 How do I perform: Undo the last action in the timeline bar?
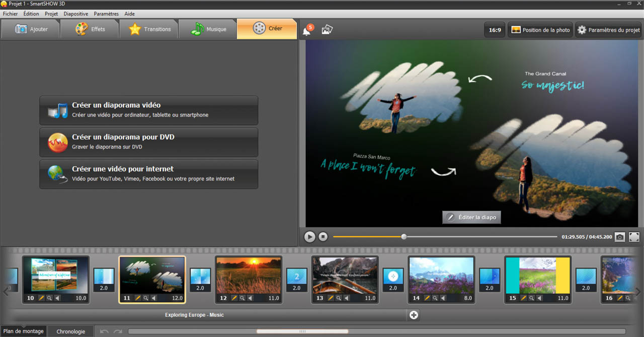(x=104, y=331)
